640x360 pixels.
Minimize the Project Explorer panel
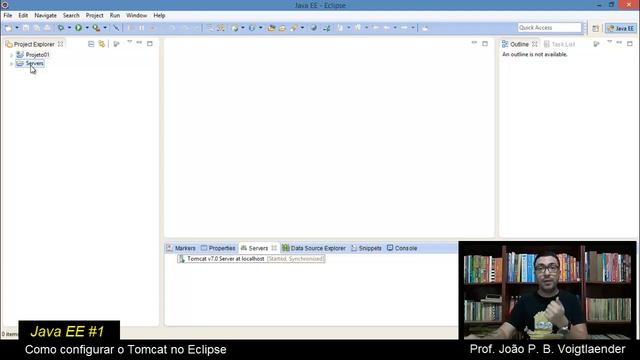click(139, 43)
